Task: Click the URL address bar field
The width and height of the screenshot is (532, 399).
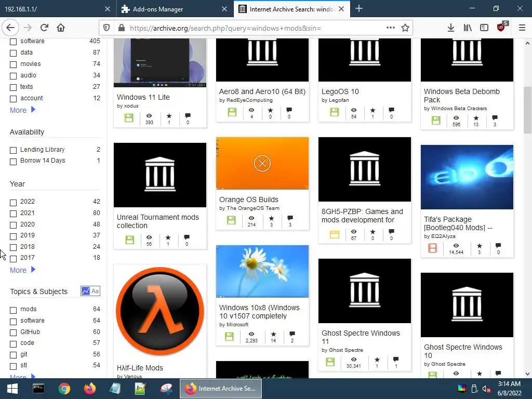Action: click(x=256, y=28)
